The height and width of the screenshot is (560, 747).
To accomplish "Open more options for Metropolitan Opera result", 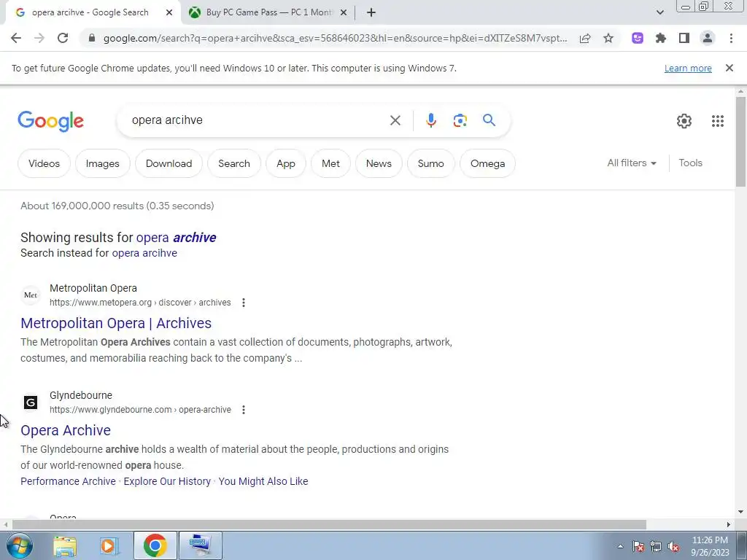I will (x=244, y=303).
